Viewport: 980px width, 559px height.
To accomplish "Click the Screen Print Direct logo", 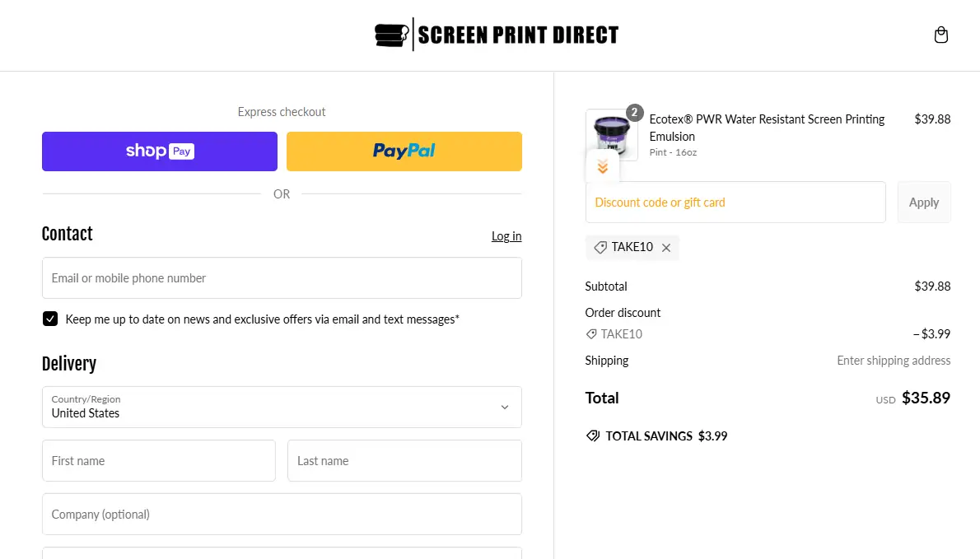I will click(x=497, y=35).
